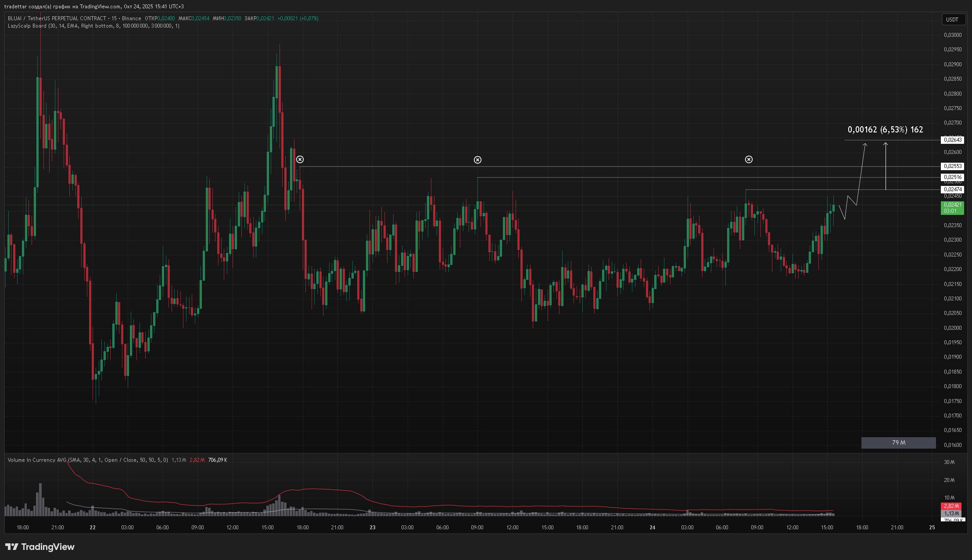
Task: Click the date label 23 on time axis
Action: (372, 528)
